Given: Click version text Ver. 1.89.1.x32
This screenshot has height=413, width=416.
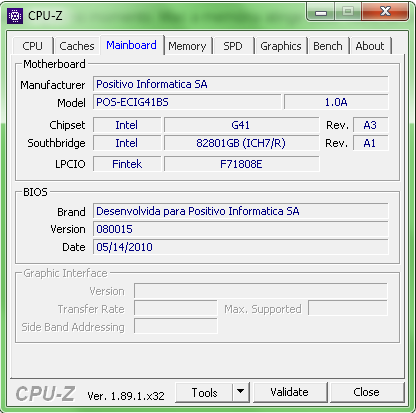Looking at the screenshot, I should click(x=126, y=396).
